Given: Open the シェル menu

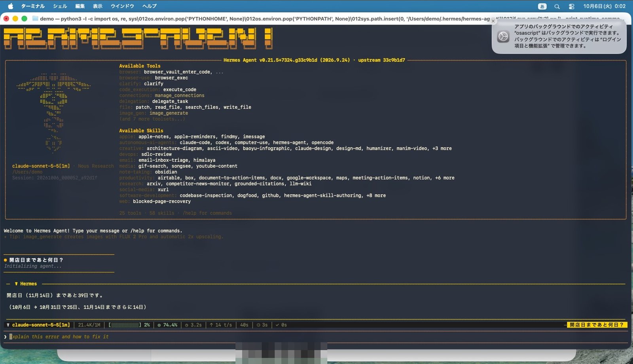Looking at the screenshot, I should tap(60, 6).
